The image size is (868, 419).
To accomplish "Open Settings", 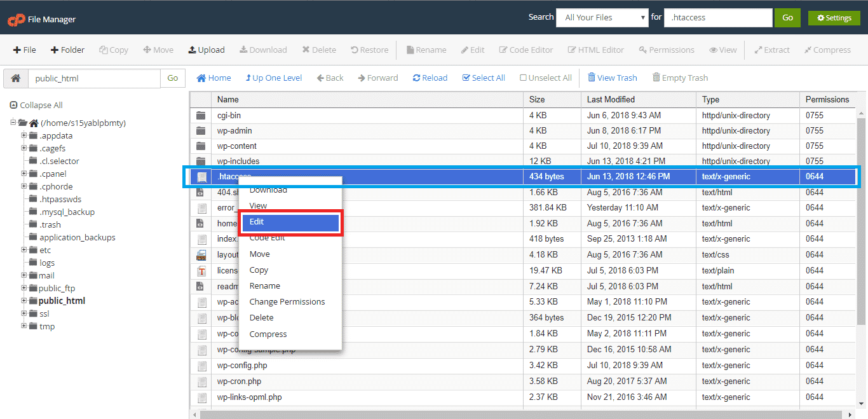I will (834, 18).
